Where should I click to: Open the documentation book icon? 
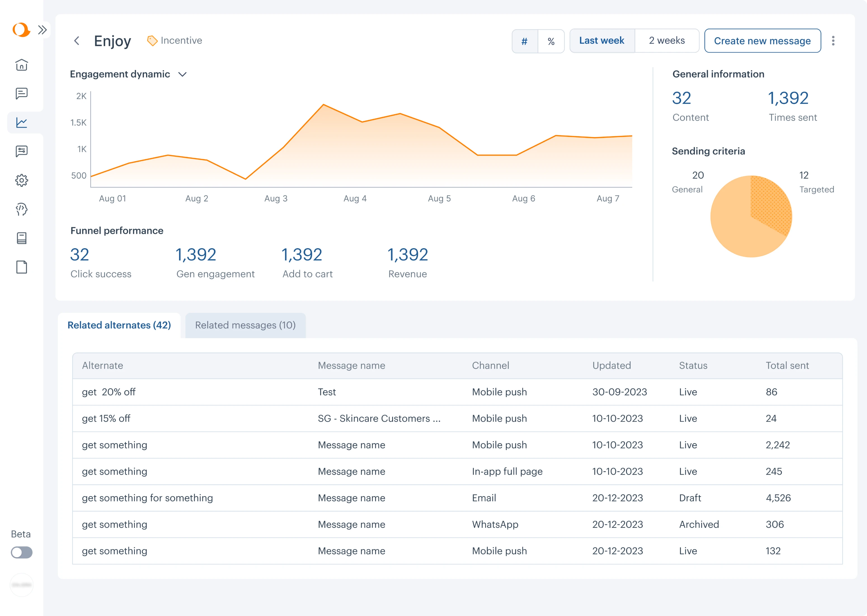point(22,238)
